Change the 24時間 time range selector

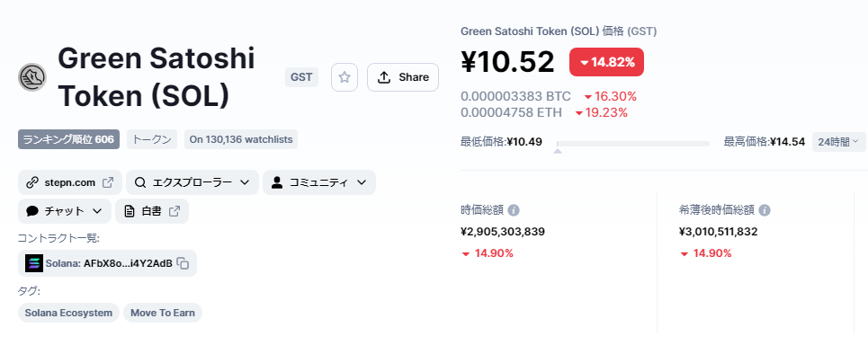(x=838, y=142)
